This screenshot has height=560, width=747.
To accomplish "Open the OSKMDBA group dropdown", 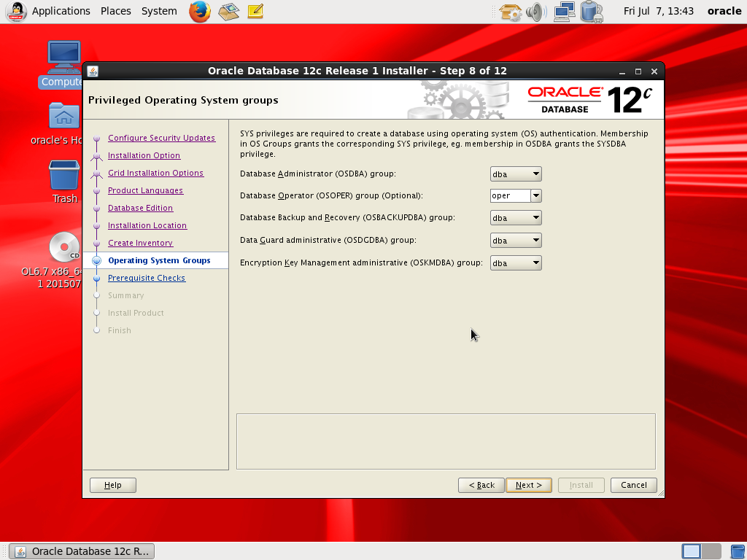I will (x=516, y=262).
